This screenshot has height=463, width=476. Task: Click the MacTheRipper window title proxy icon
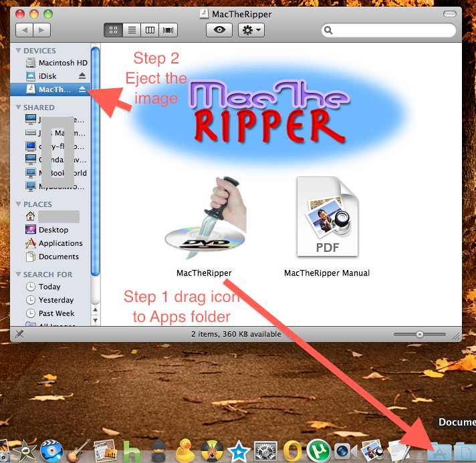coord(204,14)
